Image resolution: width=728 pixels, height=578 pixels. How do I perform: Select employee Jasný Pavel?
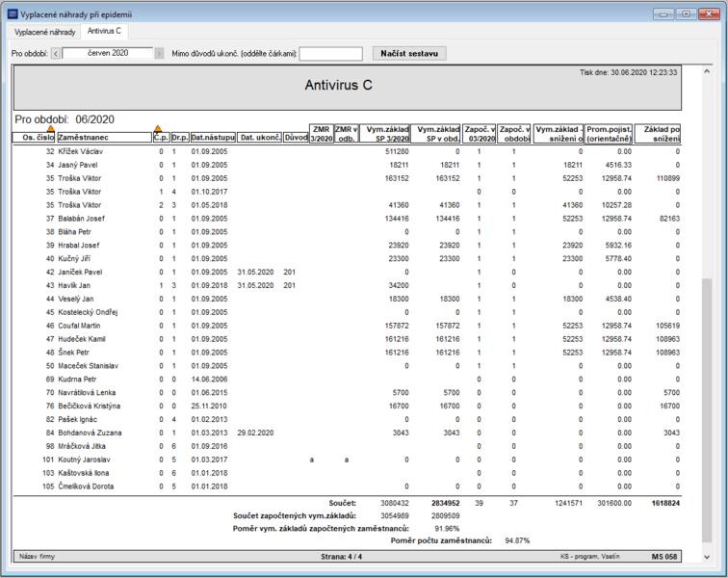pos(78,165)
